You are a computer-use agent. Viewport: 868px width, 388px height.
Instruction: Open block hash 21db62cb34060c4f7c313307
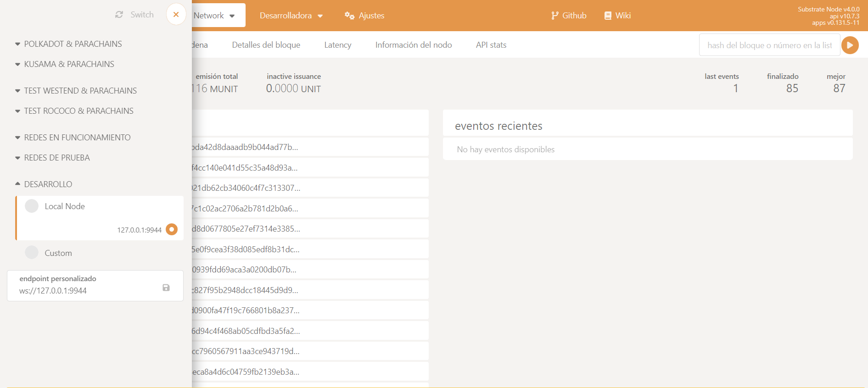coord(246,188)
